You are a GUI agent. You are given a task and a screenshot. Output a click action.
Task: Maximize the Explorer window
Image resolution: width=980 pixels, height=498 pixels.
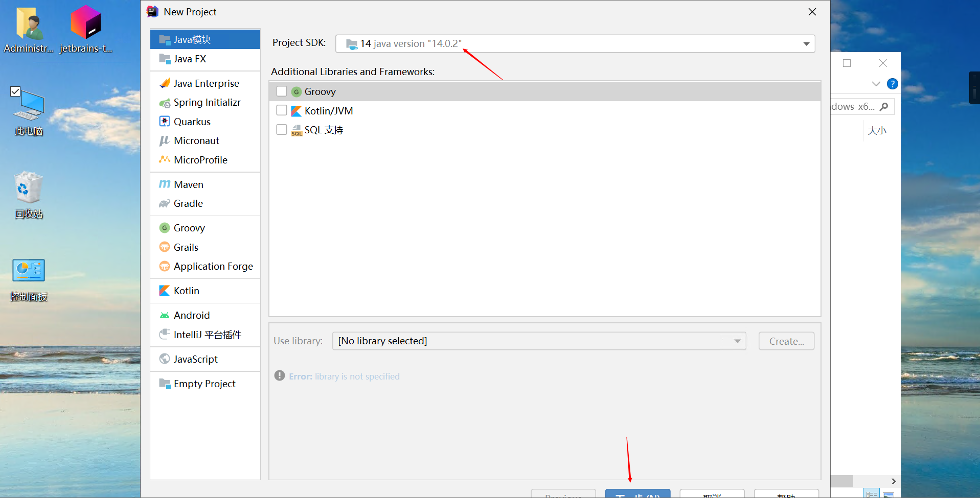tap(847, 63)
